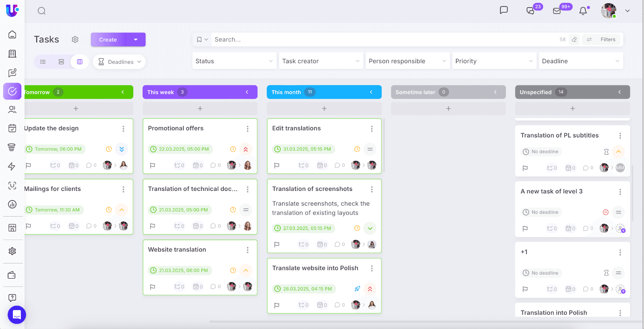Click the search magnifier icon in header
Screen dimensions: 644x329
pos(41,11)
